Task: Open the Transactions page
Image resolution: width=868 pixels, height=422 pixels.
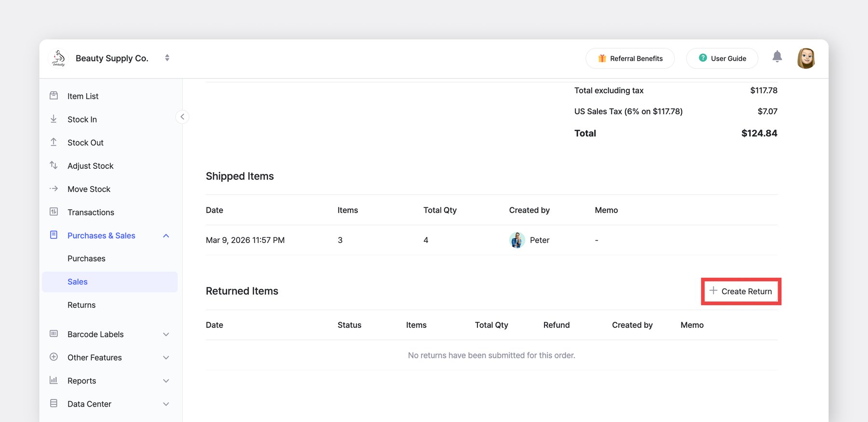Action: (x=91, y=212)
